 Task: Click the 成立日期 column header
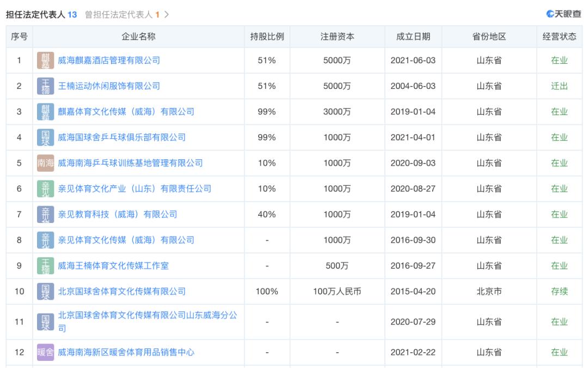coord(413,37)
